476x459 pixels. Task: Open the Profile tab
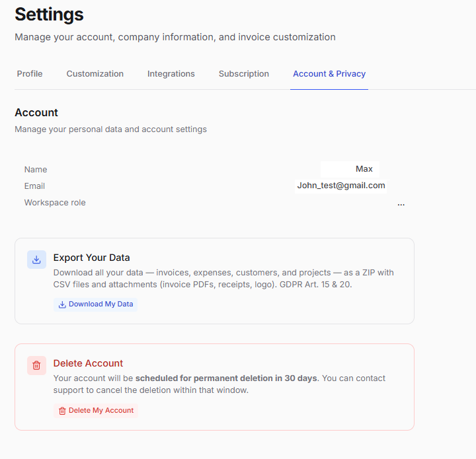30,74
